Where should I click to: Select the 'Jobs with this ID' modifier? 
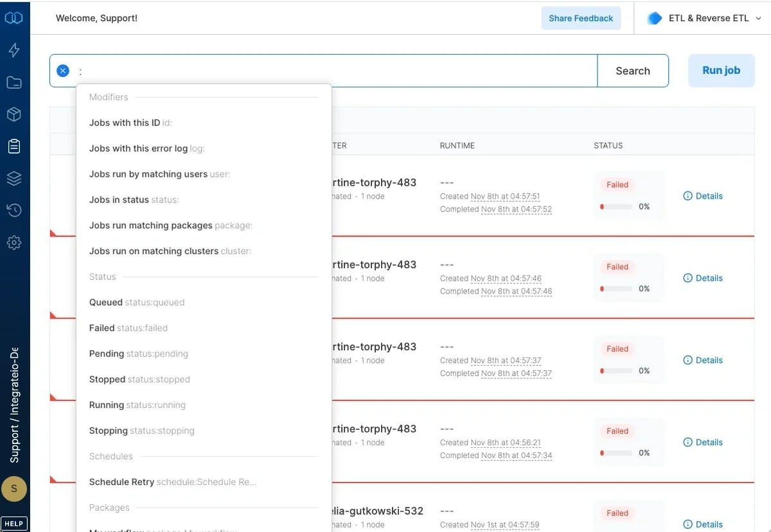pos(204,123)
